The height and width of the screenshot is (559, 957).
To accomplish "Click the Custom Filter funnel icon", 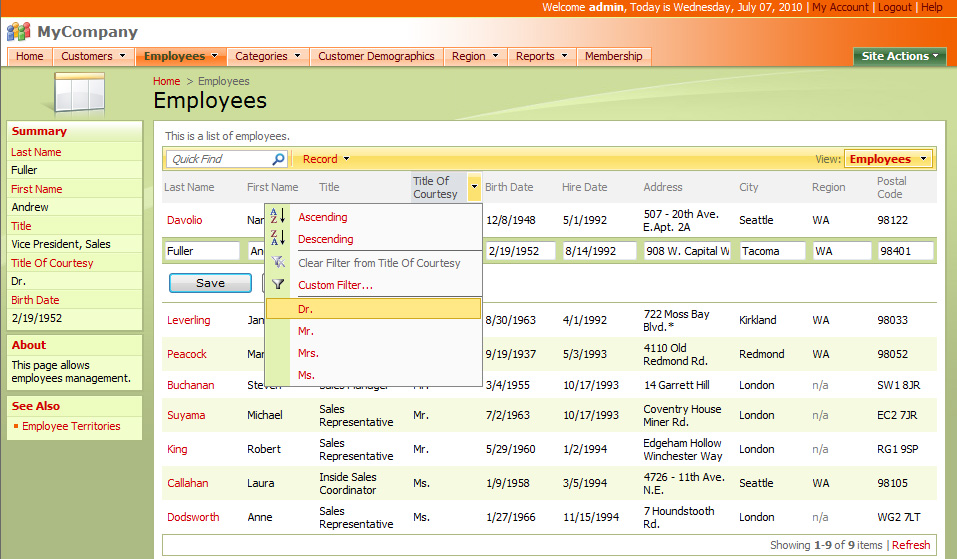I will tap(278, 284).
